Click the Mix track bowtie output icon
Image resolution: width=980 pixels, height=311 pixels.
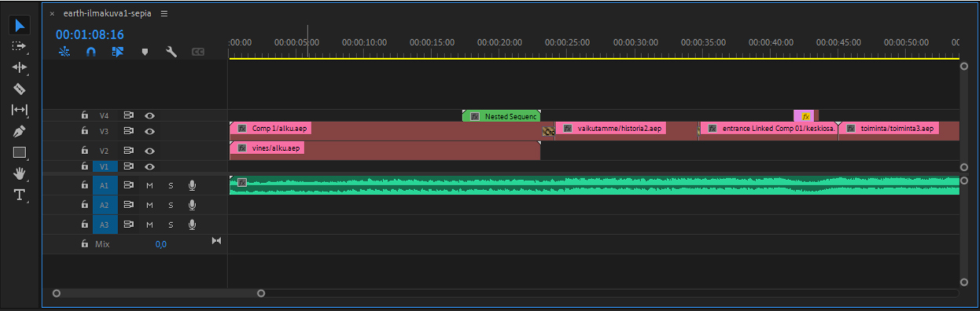click(x=216, y=240)
